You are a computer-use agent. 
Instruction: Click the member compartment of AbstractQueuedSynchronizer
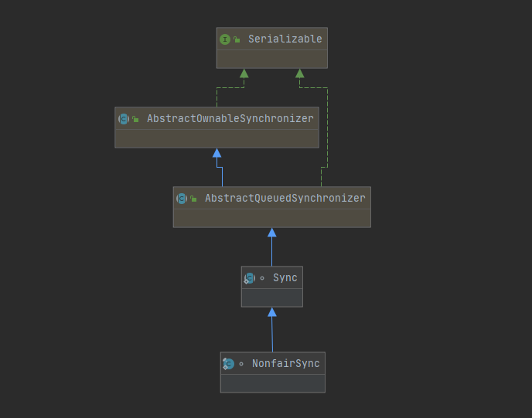(272, 219)
